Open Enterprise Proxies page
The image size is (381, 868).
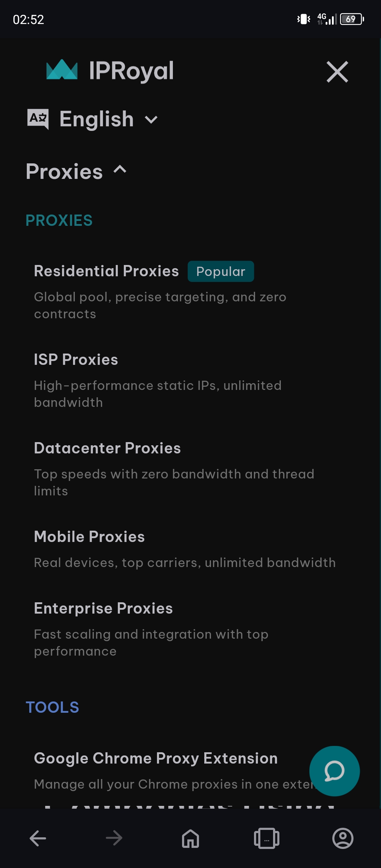pos(103,608)
